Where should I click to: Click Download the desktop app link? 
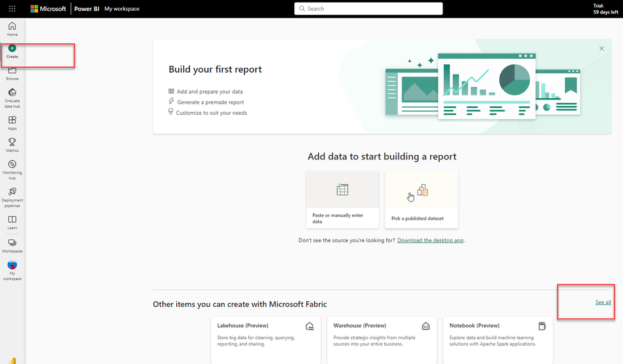pyautogui.click(x=430, y=240)
